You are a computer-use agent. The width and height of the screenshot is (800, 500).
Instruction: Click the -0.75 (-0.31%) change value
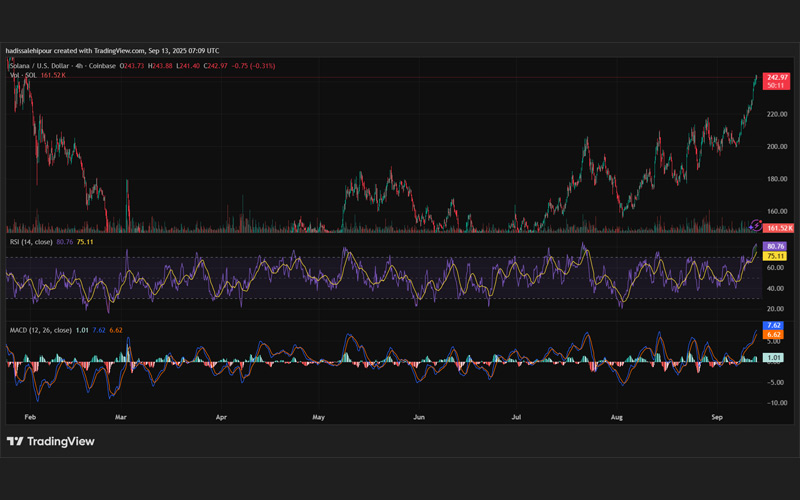click(253, 66)
